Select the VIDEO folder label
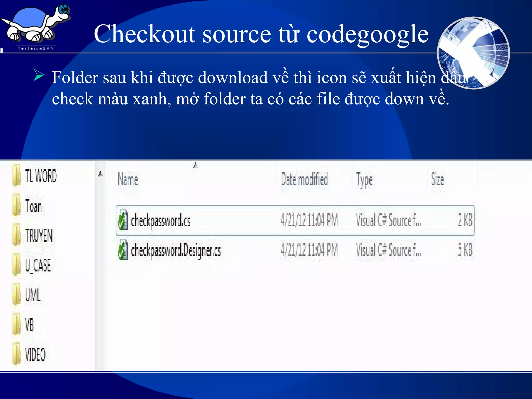 pos(35,355)
